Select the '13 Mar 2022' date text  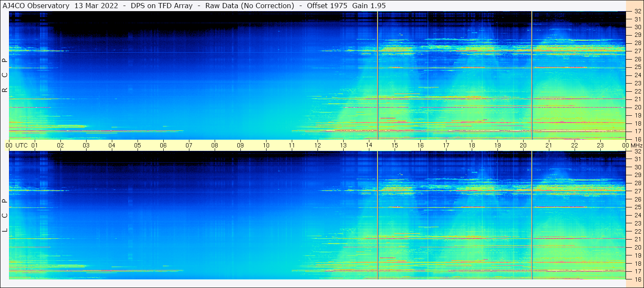tap(96, 6)
